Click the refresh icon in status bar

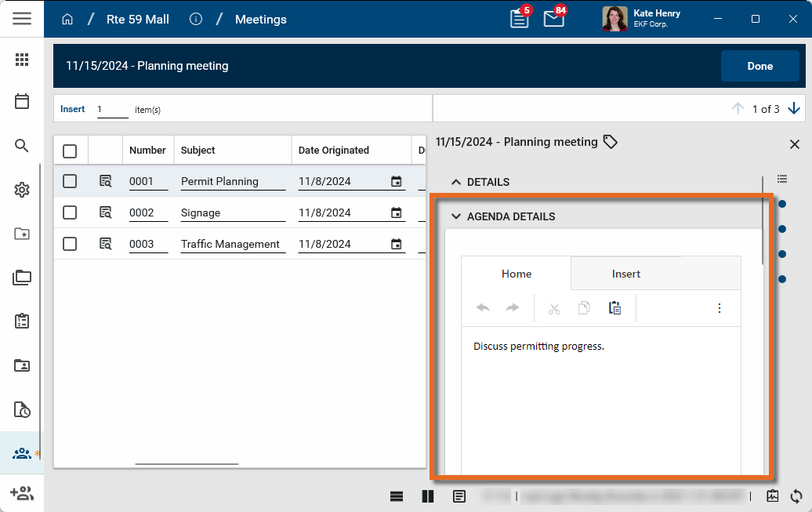point(796,496)
